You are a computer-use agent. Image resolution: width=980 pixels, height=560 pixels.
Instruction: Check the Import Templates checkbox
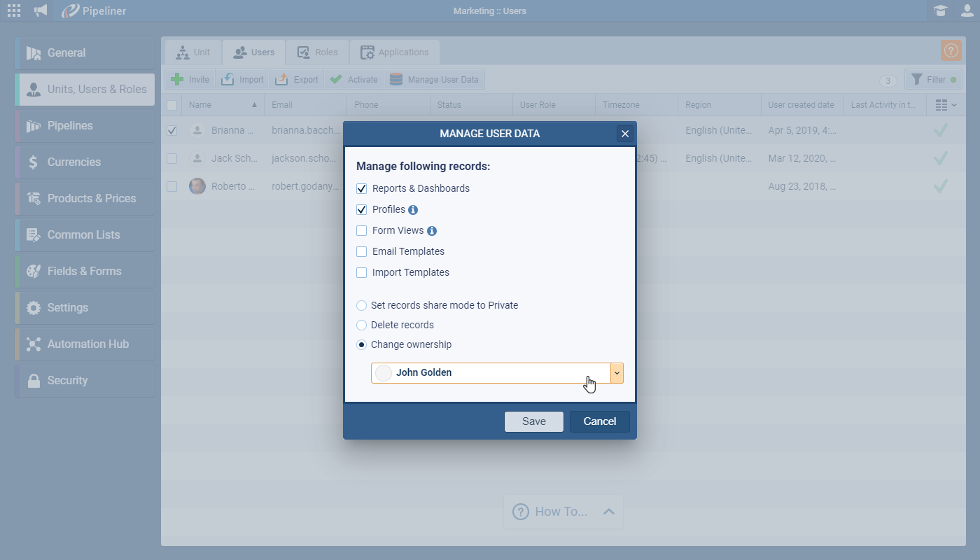point(362,273)
